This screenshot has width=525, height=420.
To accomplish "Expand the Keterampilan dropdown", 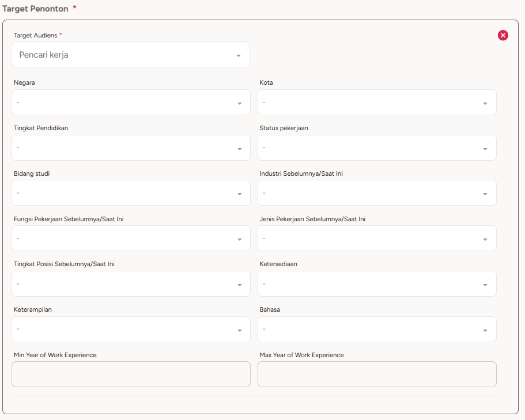I will point(130,330).
